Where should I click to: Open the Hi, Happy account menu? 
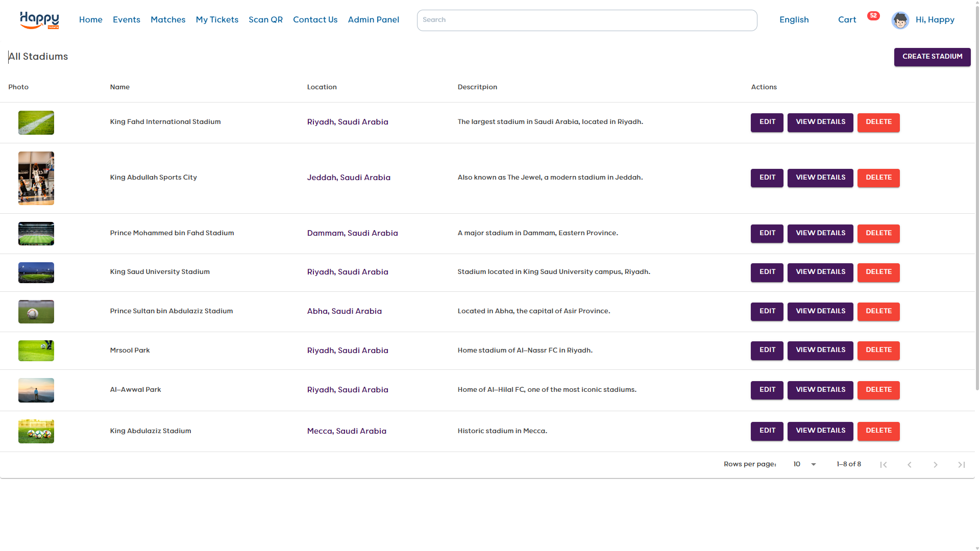pos(935,20)
